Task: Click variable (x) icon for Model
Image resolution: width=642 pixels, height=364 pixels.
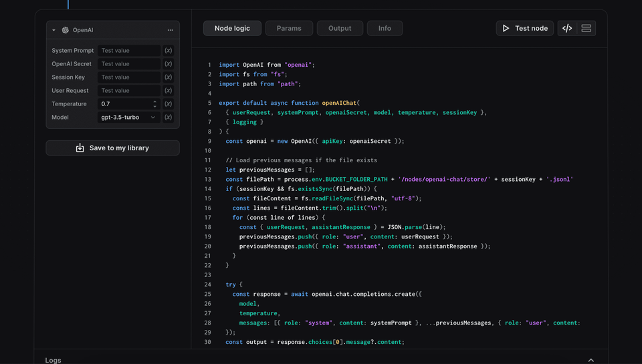Action: pos(168,118)
